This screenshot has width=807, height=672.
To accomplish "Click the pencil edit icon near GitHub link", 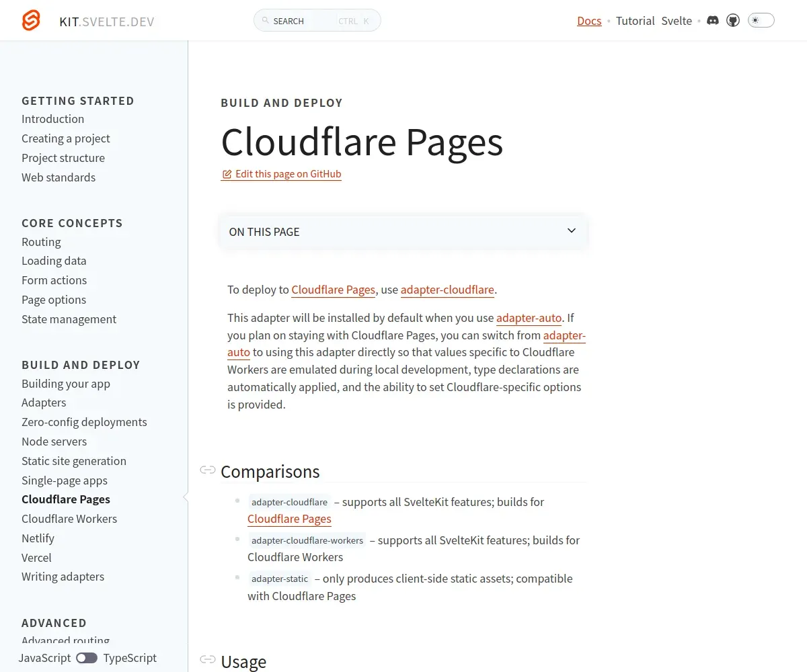I will pos(227,174).
